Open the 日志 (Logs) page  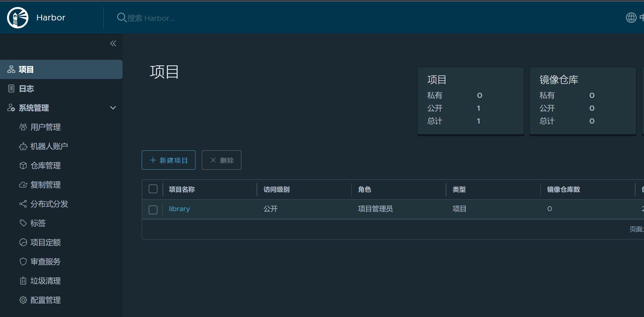click(x=26, y=88)
